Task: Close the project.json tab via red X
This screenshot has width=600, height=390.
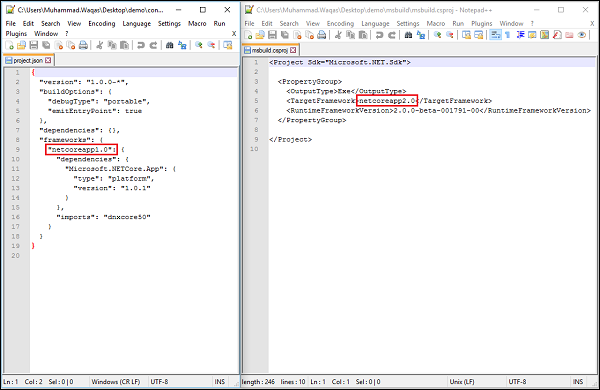Action: coord(48,60)
